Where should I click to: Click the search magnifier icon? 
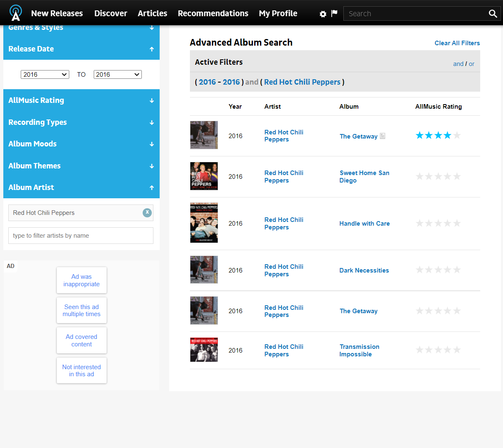click(x=493, y=14)
